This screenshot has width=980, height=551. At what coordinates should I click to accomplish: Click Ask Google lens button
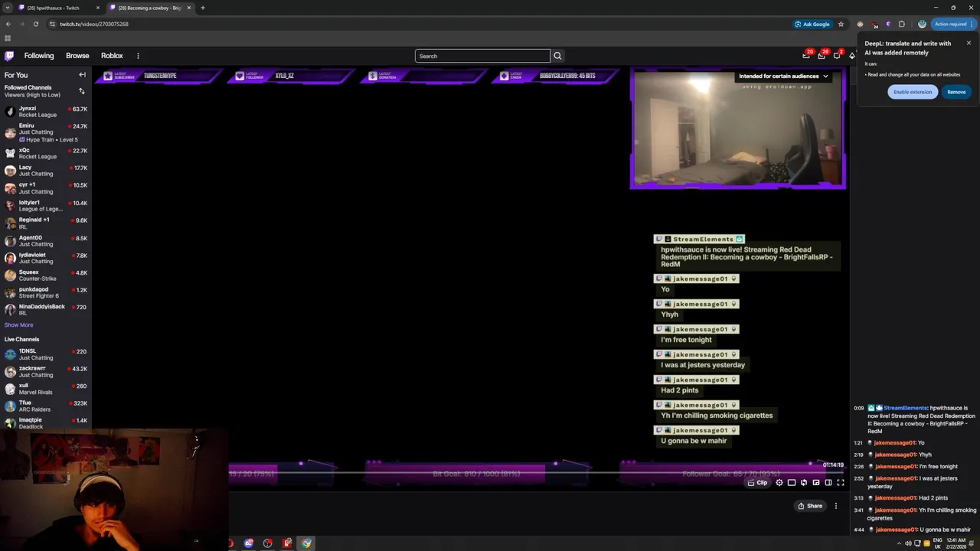pyautogui.click(x=812, y=24)
